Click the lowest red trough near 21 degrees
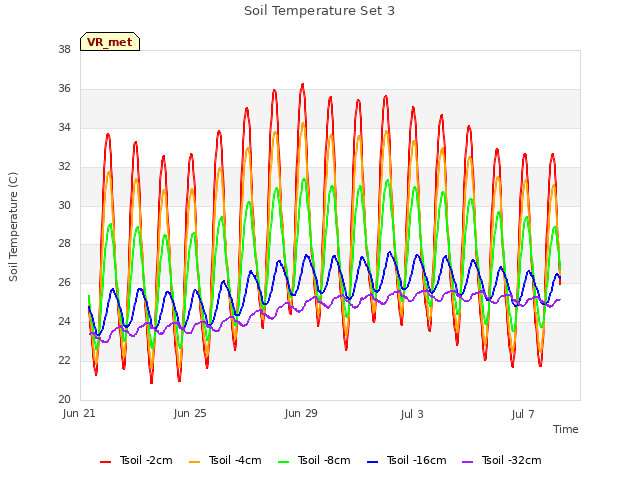Image resolution: width=640 pixels, height=480 pixels. point(151,382)
